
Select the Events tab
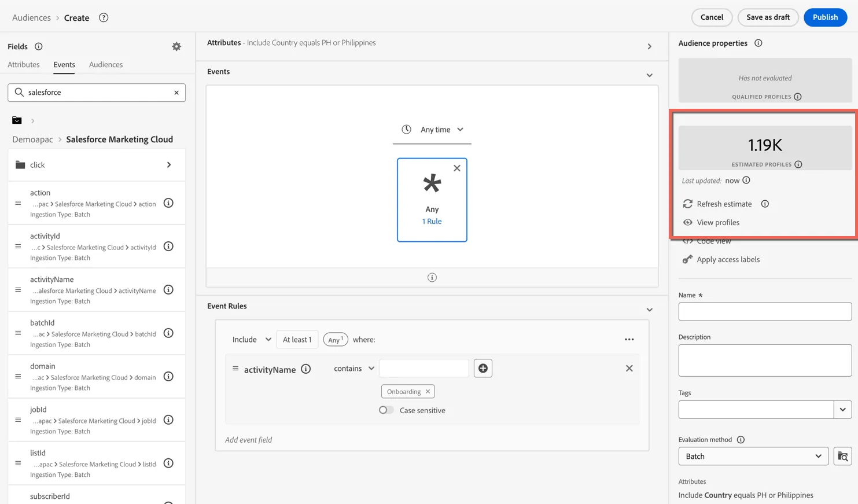[x=64, y=65]
